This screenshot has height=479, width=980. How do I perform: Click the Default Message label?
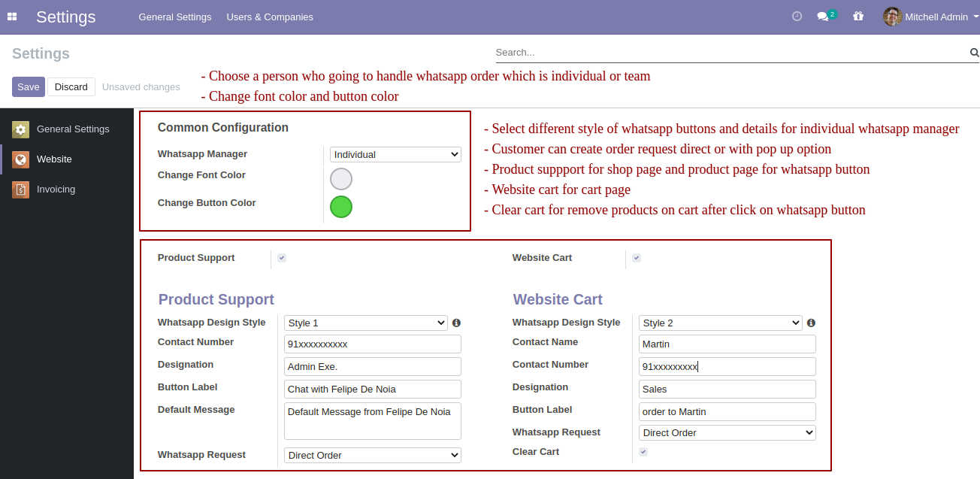click(x=196, y=410)
